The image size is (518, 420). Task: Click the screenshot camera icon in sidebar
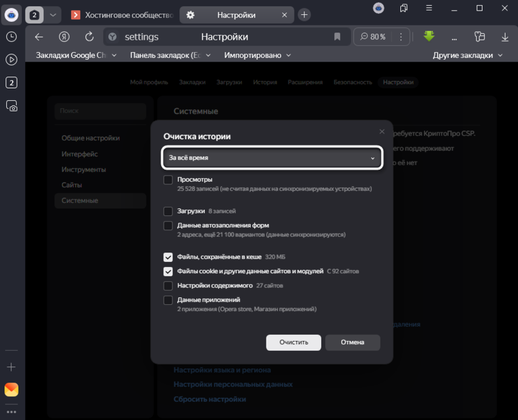[11, 106]
